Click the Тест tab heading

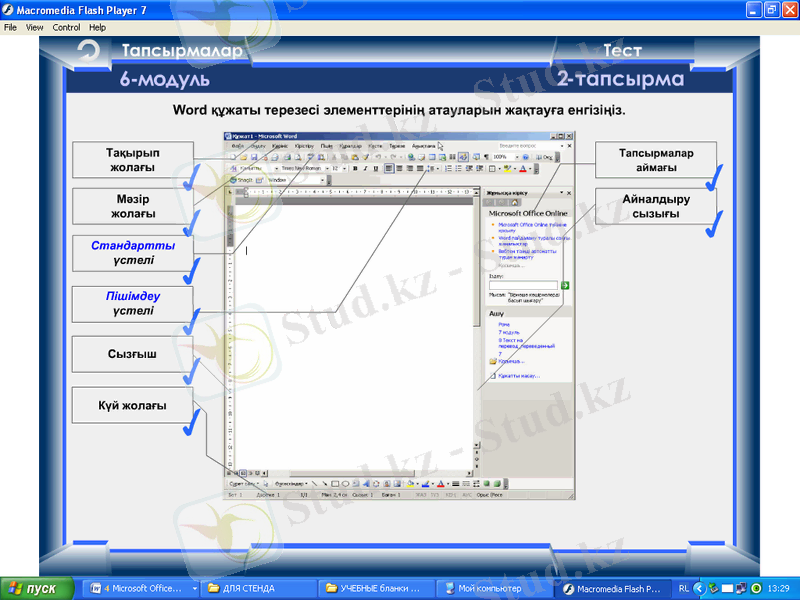pos(622,51)
